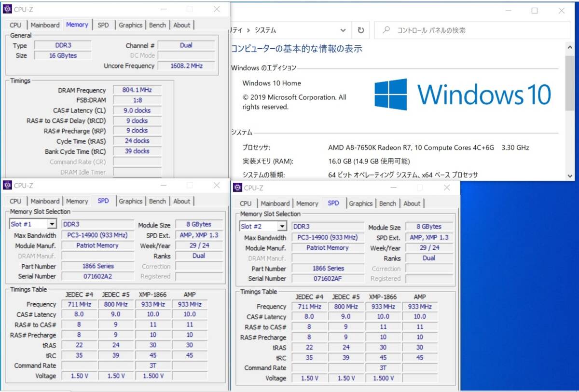Open the Bench tab in the top CPU-Z window

pyautogui.click(x=157, y=25)
